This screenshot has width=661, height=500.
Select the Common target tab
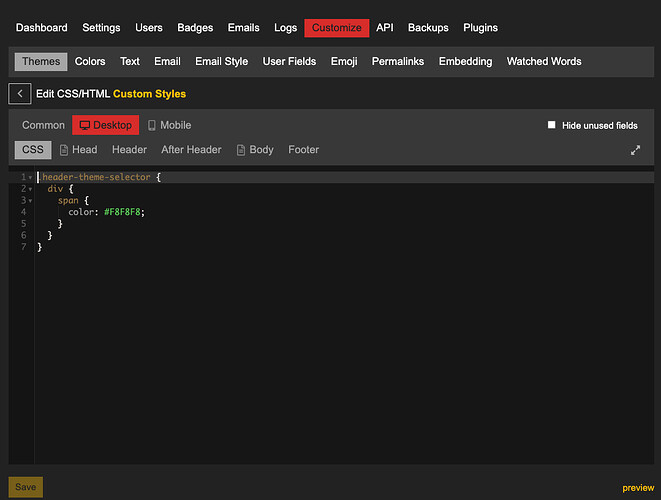[x=43, y=125]
